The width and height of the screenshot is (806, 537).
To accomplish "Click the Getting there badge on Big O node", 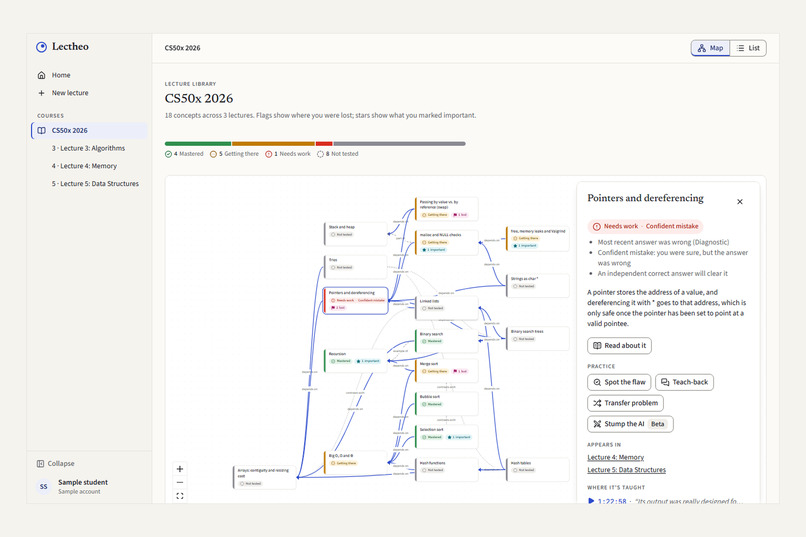I will click(343, 463).
